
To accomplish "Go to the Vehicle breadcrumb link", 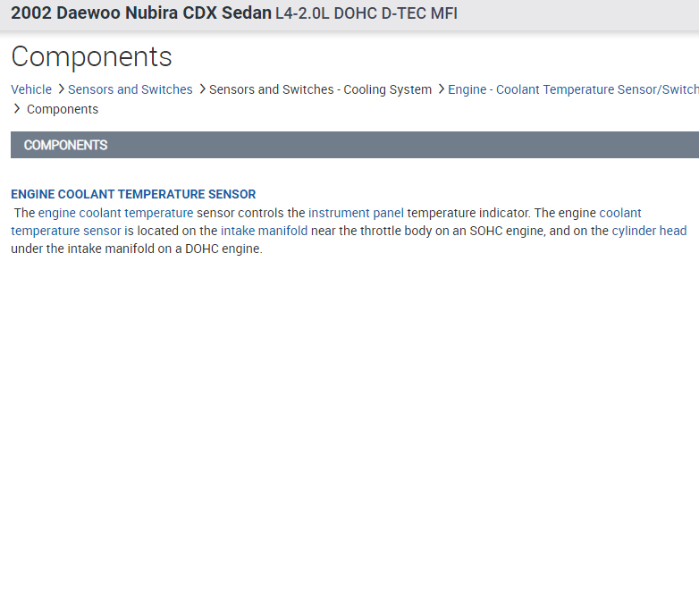I will (31, 89).
